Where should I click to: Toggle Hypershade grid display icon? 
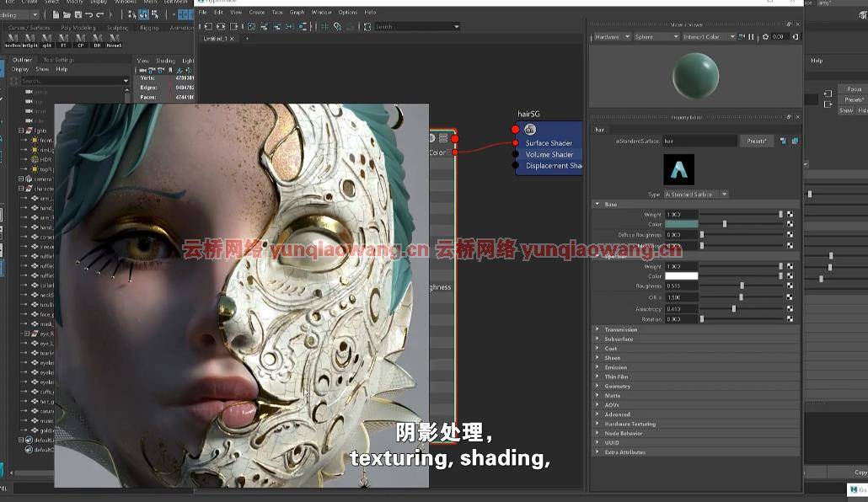click(x=325, y=26)
